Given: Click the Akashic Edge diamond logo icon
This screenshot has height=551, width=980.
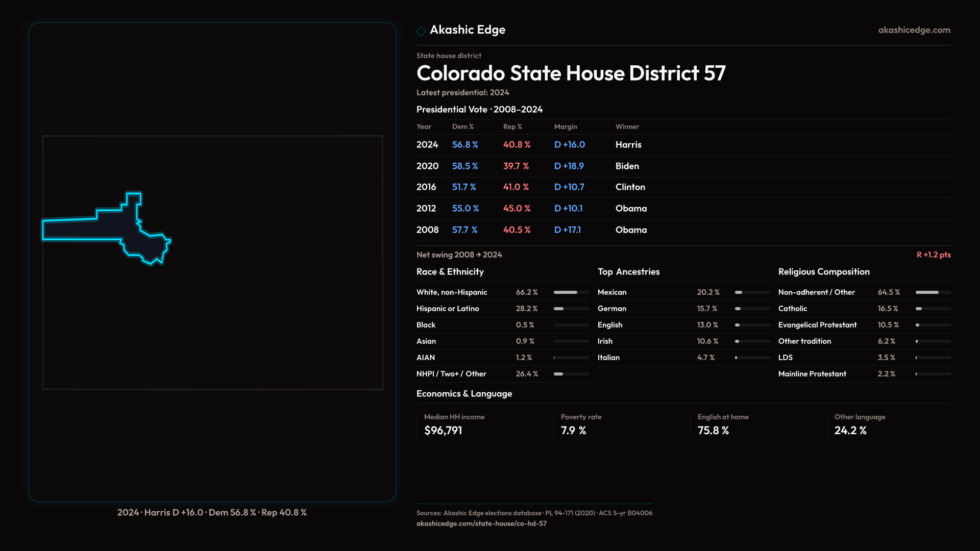Looking at the screenshot, I should point(421,31).
